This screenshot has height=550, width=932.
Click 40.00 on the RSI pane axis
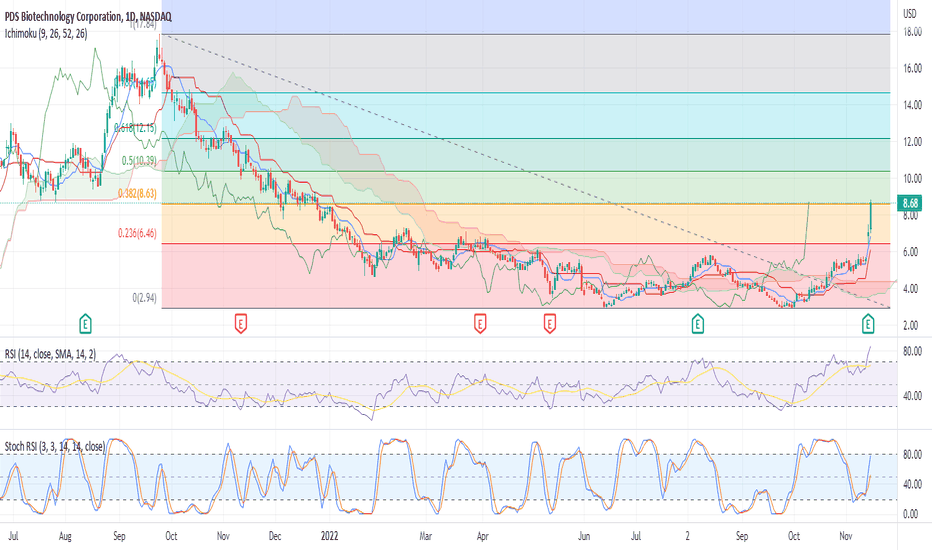pyautogui.click(x=912, y=396)
